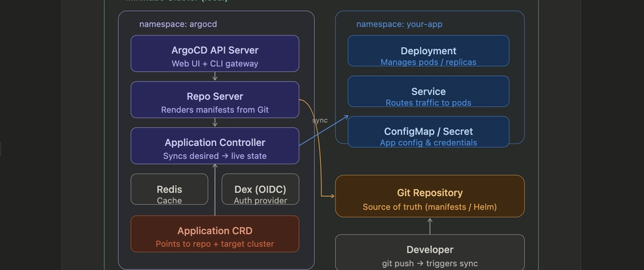The width and height of the screenshot is (644, 270).
Task: Click 'Points to repo + target cluster' text
Action: (x=215, y=244)
